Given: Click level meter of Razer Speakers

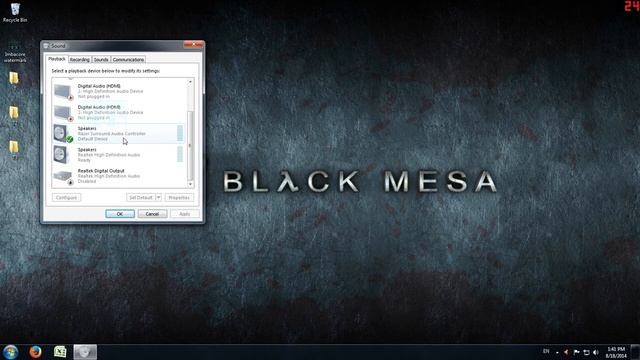Looking at the screenshot, I should point(180,133).
